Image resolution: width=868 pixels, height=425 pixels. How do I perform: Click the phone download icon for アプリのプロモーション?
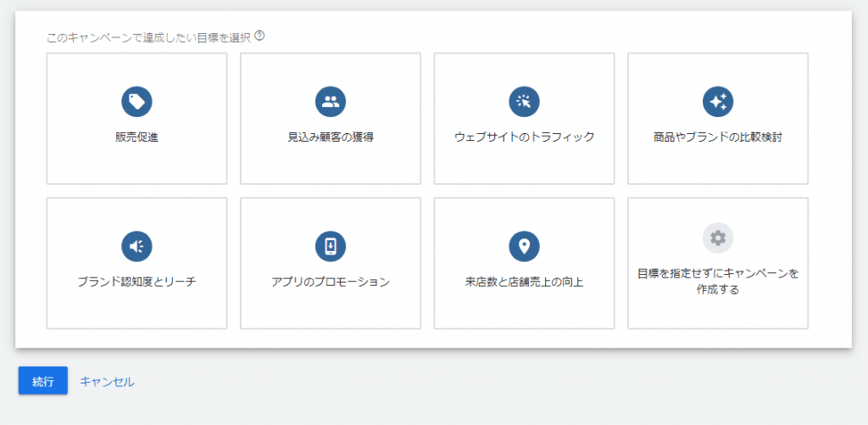[x=331, y=247]
